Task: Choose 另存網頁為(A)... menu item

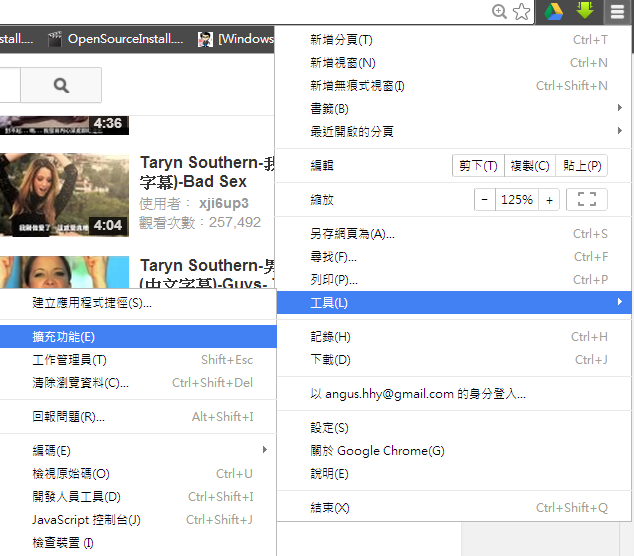Action: pos(454,234)
